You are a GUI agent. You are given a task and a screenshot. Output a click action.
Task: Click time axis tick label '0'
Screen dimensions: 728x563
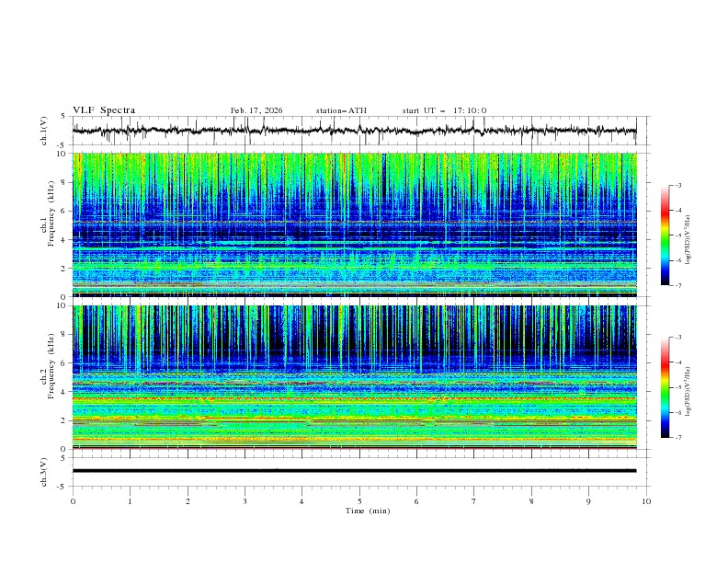pos(73,501)
